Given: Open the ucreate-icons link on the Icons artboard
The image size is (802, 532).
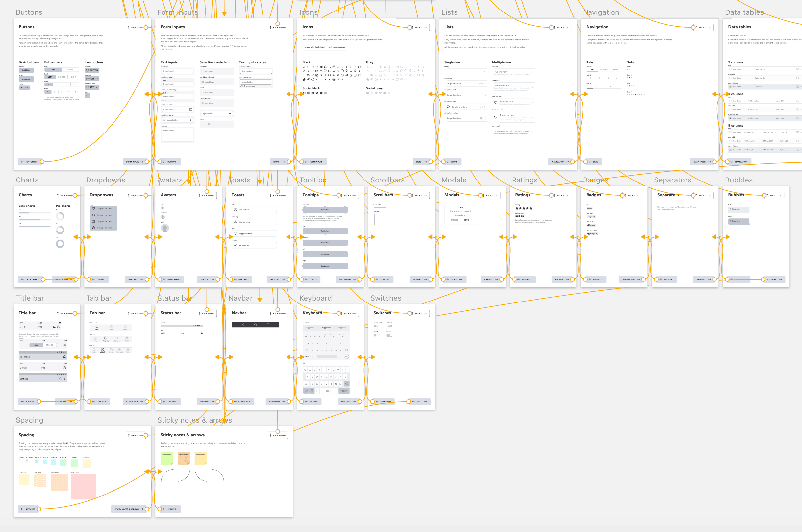Looking at the screenshot, I should 325,48.
